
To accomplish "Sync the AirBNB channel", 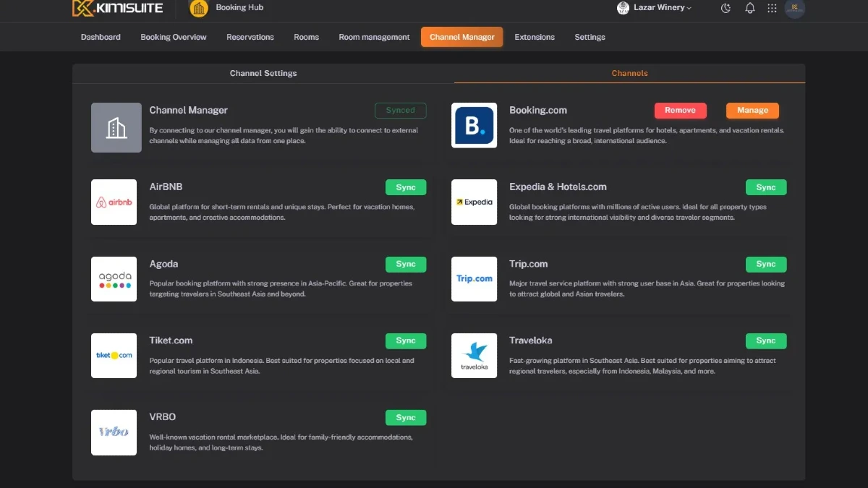I will click(406, 187).
